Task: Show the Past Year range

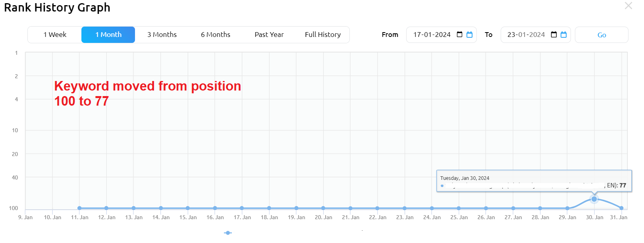Action: coord(269,35)
